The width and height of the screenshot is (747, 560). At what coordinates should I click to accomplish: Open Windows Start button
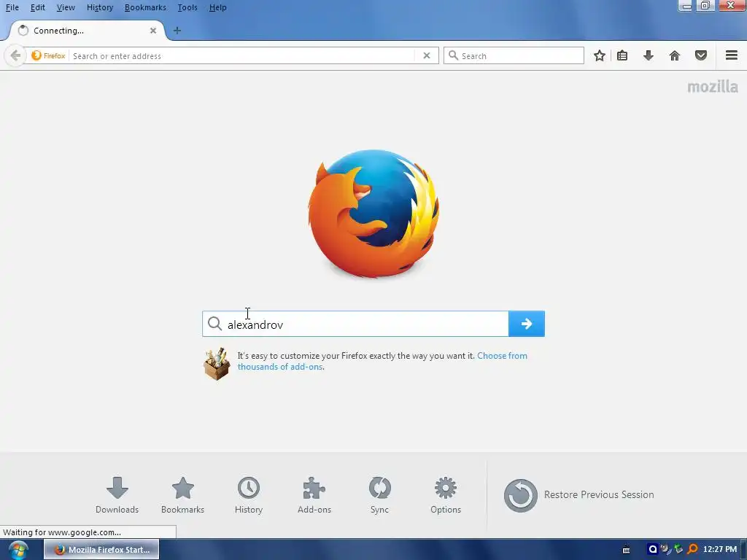coord(18,550)
